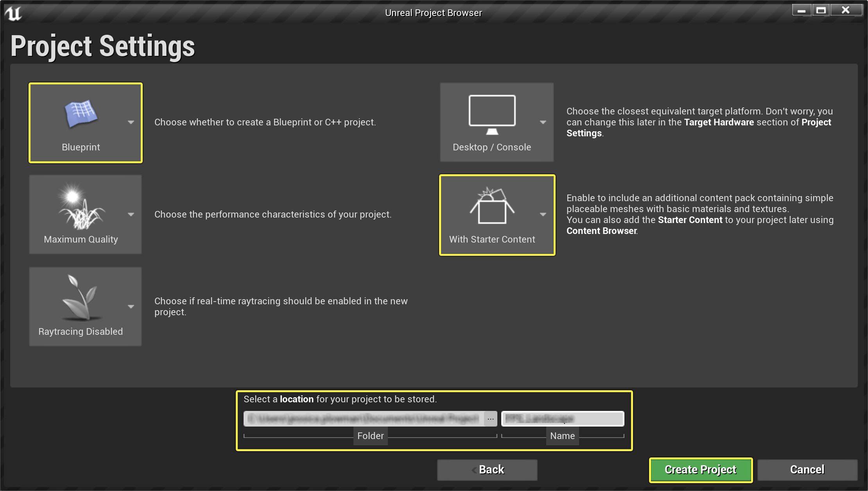Viewport: 868px width, 491px height.
Task: Select the Raytracing Disabled option
Action: 85,306
